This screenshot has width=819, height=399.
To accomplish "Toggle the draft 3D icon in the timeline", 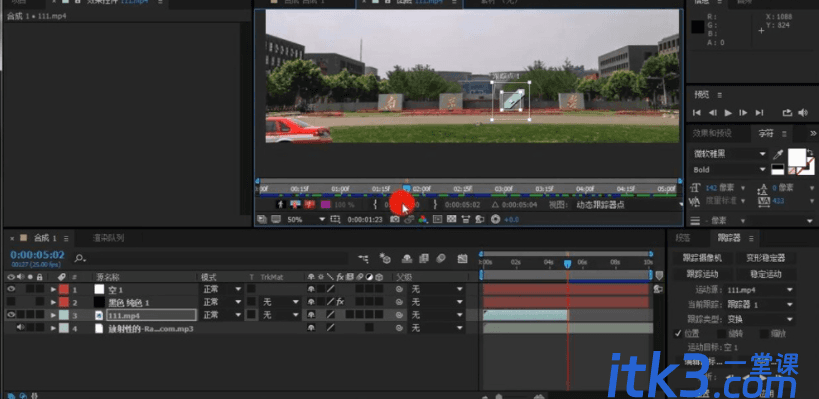I will click(385, 258).
